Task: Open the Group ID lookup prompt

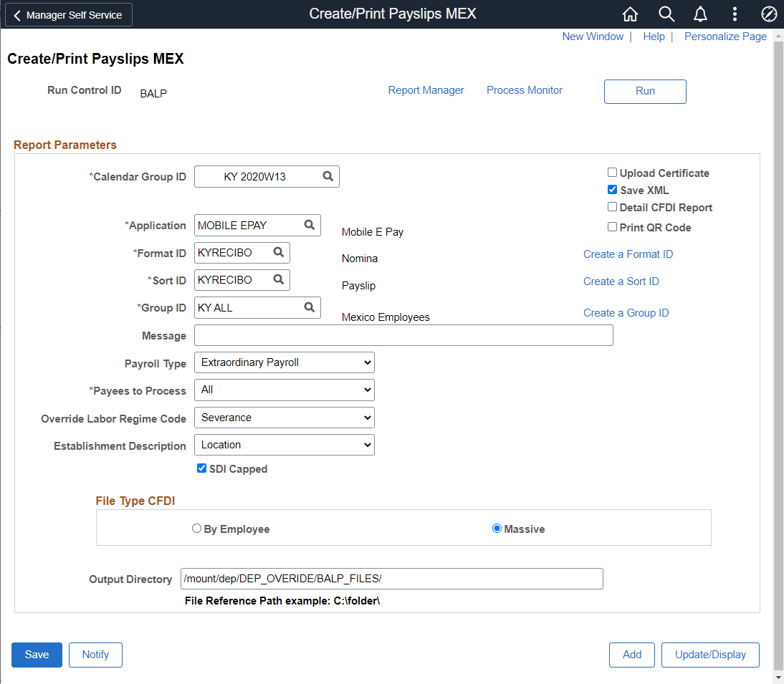Action: pos(309,307)
